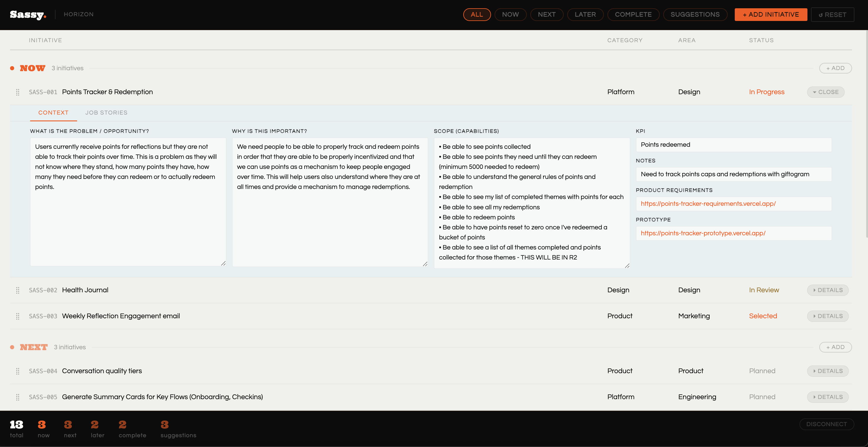Add initiative to the NOW section
The image size is (868, 447).
coord(835,68)
